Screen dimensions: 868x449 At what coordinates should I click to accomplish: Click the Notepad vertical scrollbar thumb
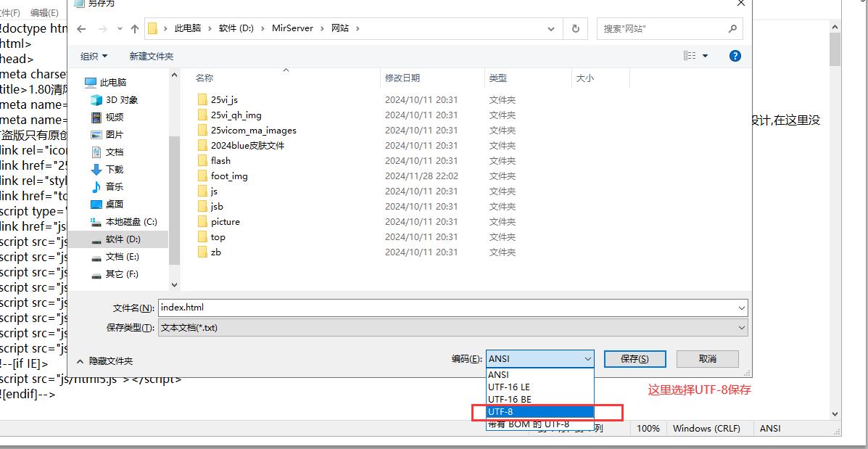coord(835,49)
